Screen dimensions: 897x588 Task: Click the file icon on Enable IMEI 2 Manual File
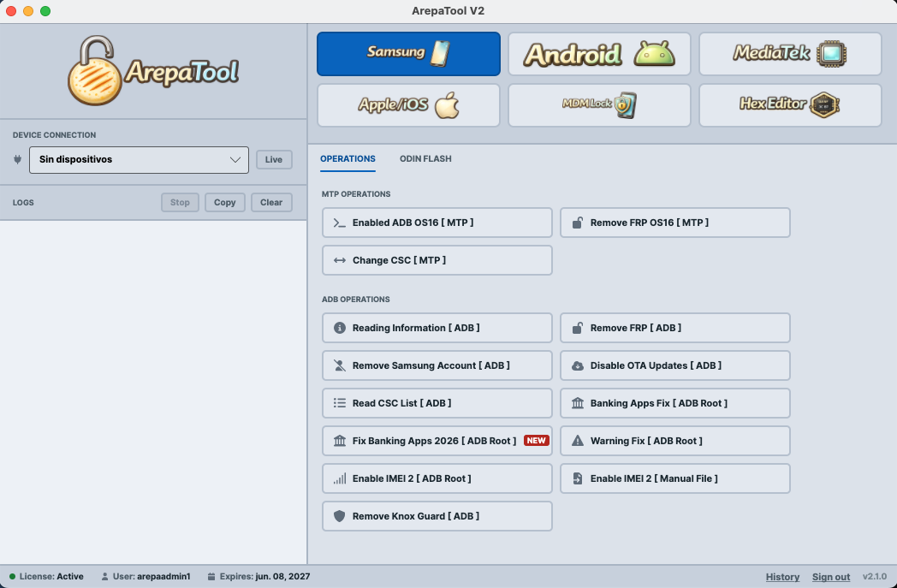tap(578, 478)
